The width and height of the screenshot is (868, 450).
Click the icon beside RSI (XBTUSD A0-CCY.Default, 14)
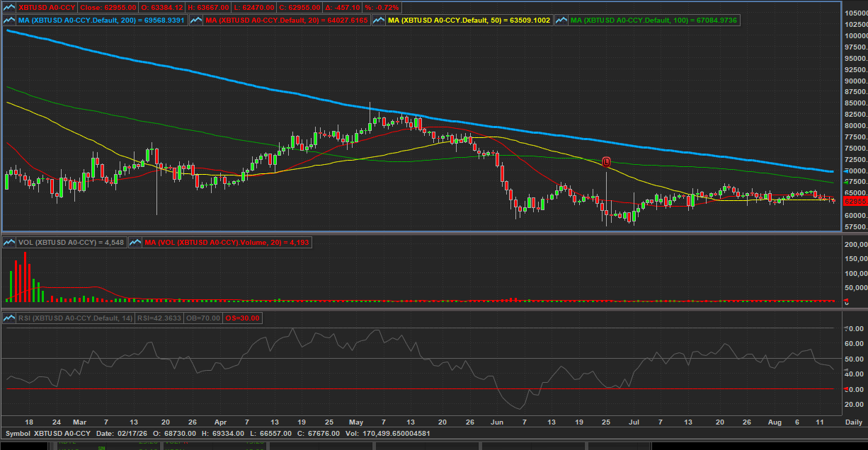pos(10,318)
